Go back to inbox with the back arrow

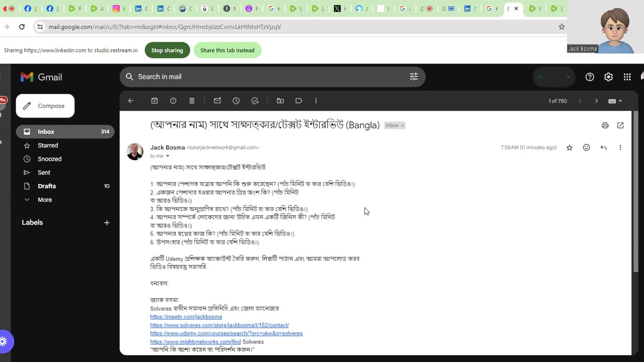click(x=131, y=101)
